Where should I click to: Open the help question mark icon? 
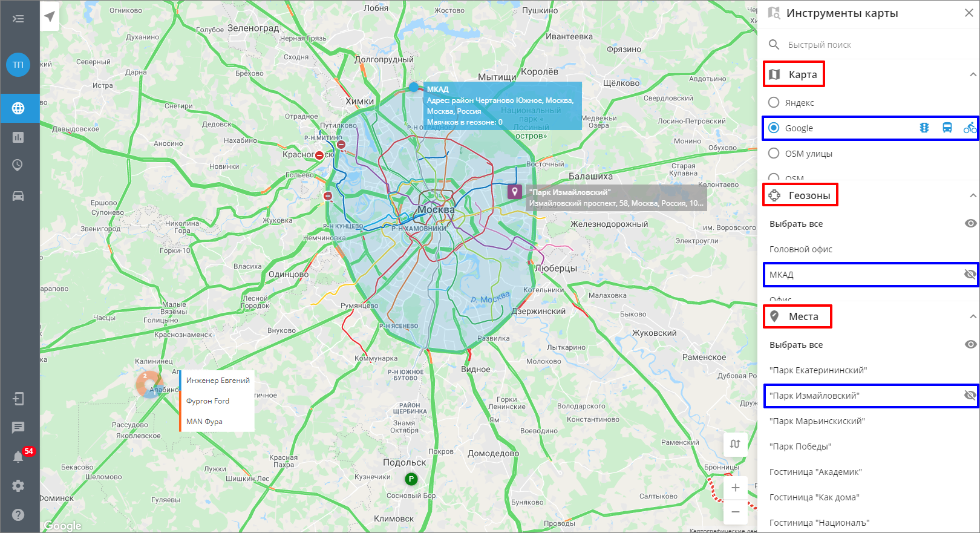(18, 515)
